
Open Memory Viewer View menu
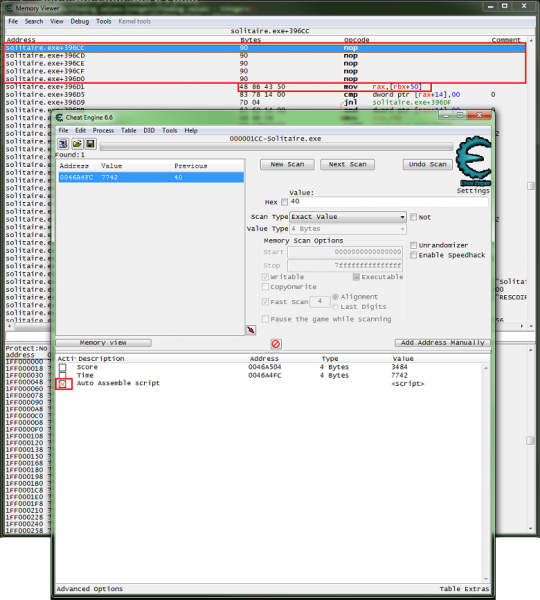click(x=57, y=21)
